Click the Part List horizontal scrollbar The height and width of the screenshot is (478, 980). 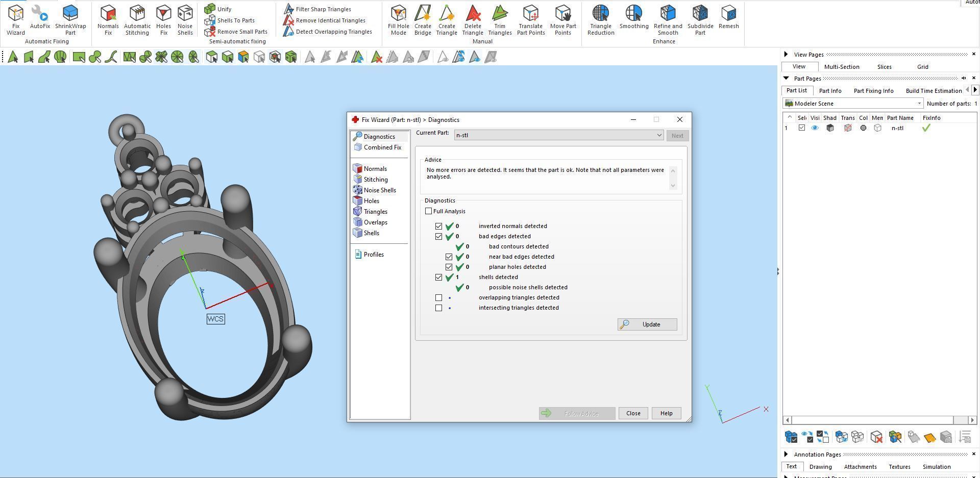(x=879, y=420)
